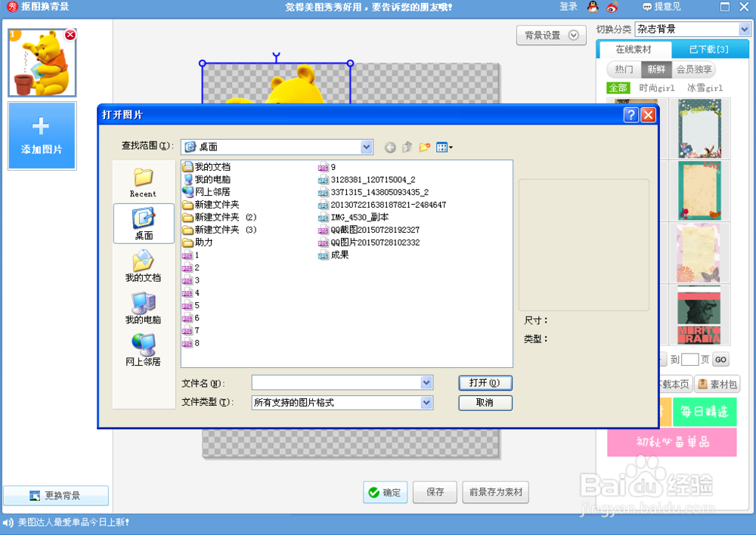This screenshot has height=535, width=756.
Task: Select file 3128381_120715004_2
Action: tap(367, 180)
